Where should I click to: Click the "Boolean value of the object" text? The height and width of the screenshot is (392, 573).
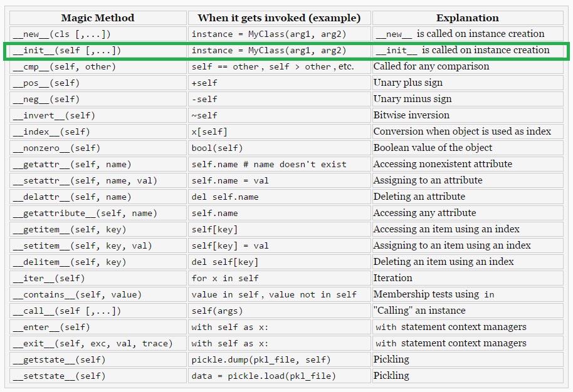(433, 148)
